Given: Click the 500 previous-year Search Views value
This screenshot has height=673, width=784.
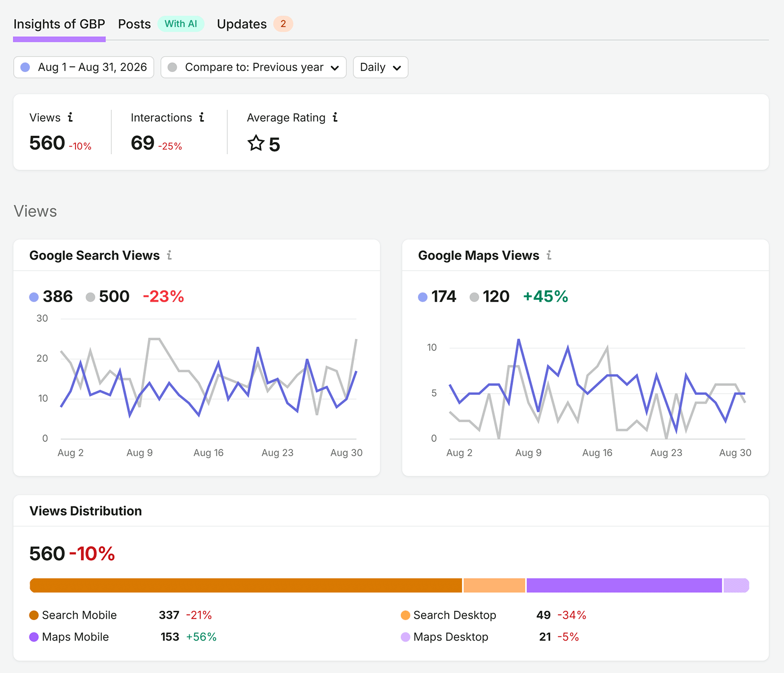Looking at the screenshot, I should pyautogui.click(x=114, y=296).
